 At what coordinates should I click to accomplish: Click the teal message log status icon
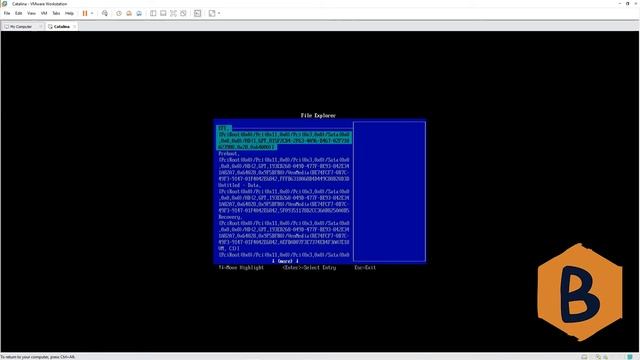click(x=630, y=357)
